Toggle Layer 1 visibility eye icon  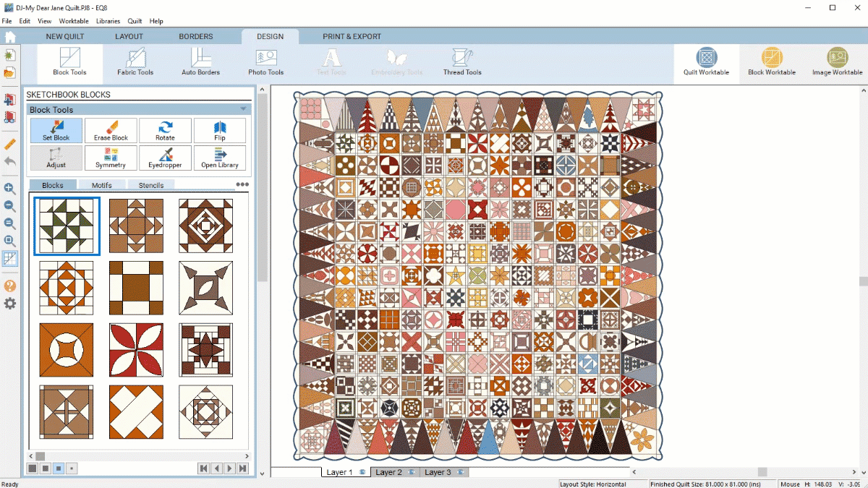point(362,472)
